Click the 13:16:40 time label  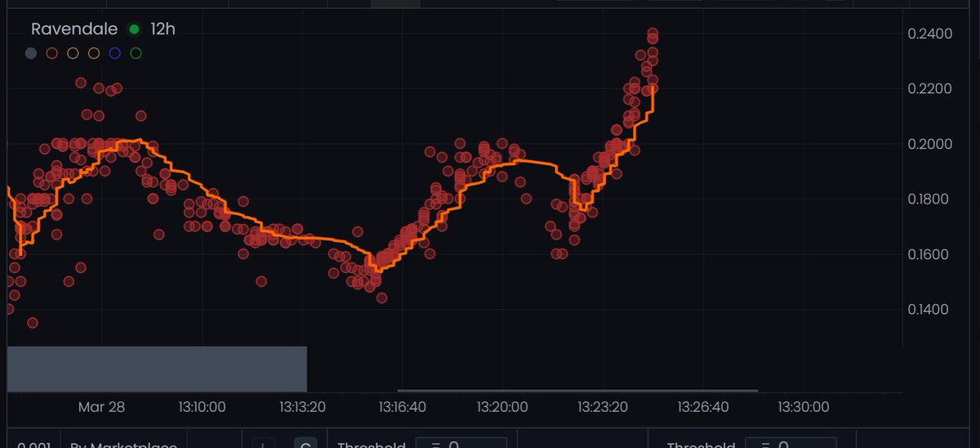403,406
